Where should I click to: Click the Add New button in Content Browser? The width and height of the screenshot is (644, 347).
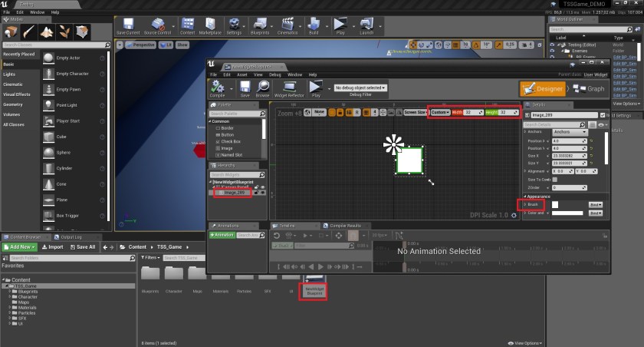click(20, 247)
